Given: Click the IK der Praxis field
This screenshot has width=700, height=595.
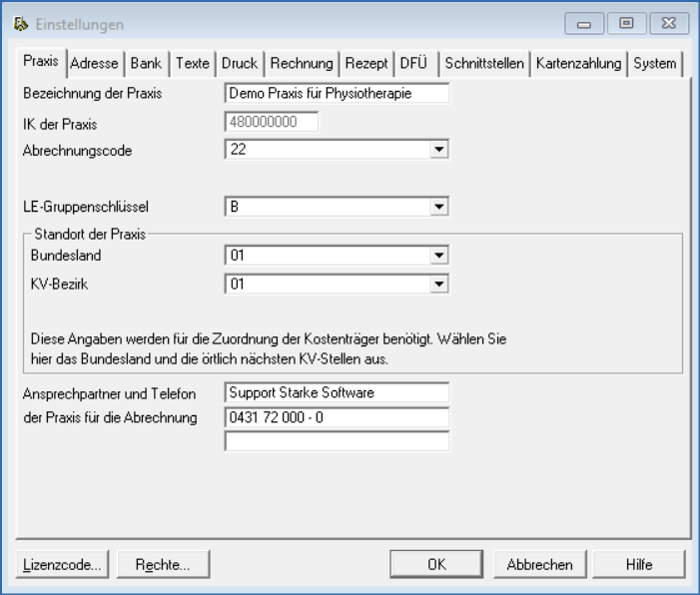Looking at the screenshot, I should 272,122.
